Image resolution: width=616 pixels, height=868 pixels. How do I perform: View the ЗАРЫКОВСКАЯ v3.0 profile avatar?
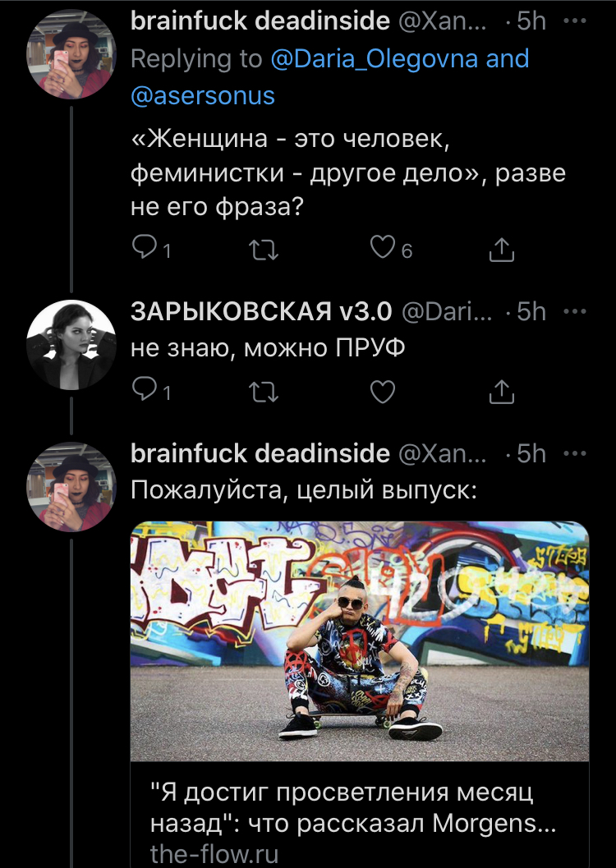pyautogui.click(x=71, y=344)
